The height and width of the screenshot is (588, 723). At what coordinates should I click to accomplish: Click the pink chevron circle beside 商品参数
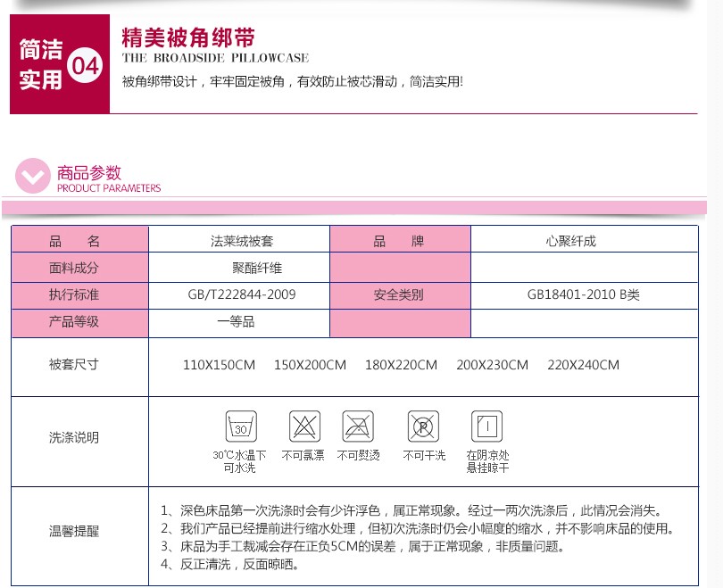coord(32,176)
